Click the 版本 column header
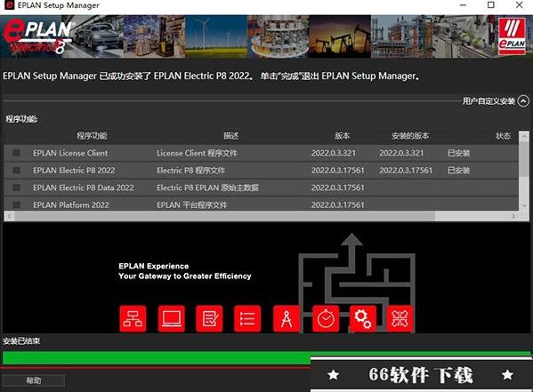The height and width of the screenshot is (392, 533). tap(342, 136)
